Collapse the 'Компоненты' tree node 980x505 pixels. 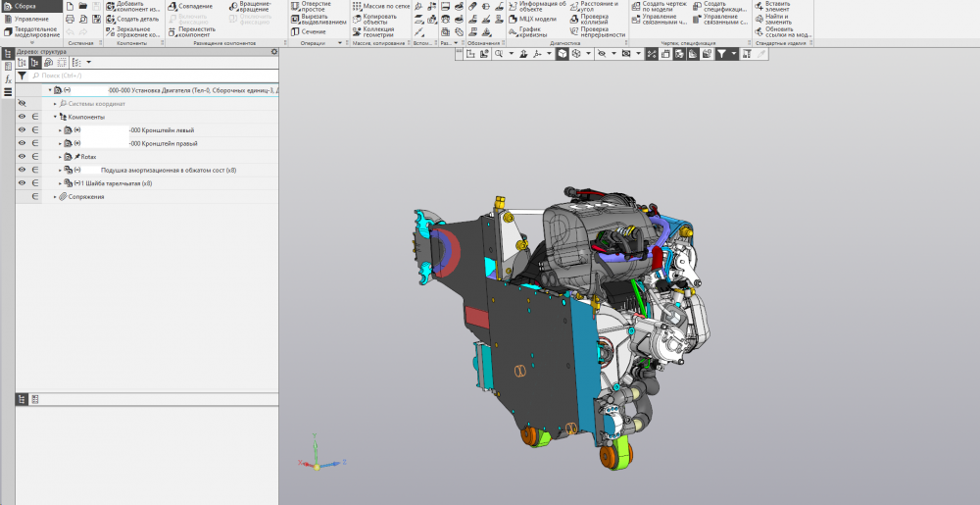pyautogui.click(x=55, y=117)
